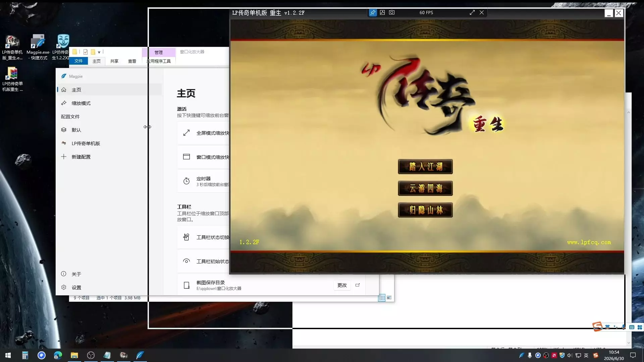644x362 pixels.
Task: Click the 踏入江湖 game button
Action: [425, 167]
